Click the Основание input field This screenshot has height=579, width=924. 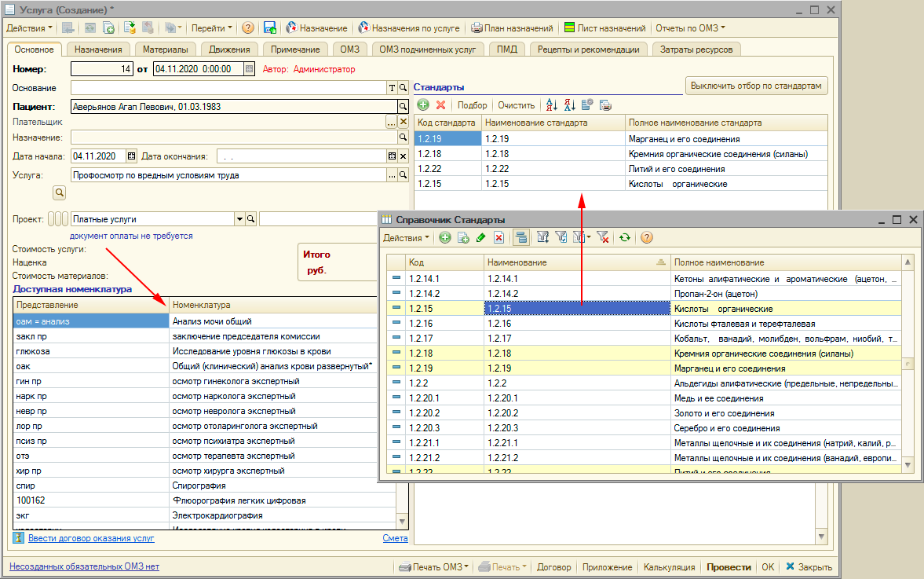228,88
